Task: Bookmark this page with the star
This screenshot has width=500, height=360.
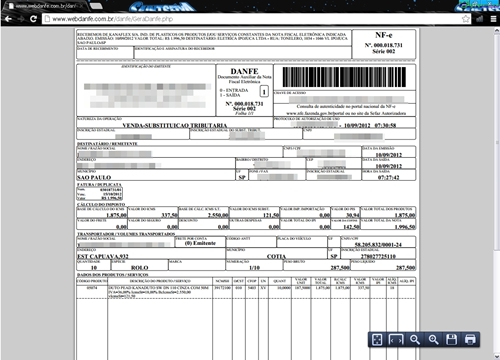Action: tap(466, 19)
